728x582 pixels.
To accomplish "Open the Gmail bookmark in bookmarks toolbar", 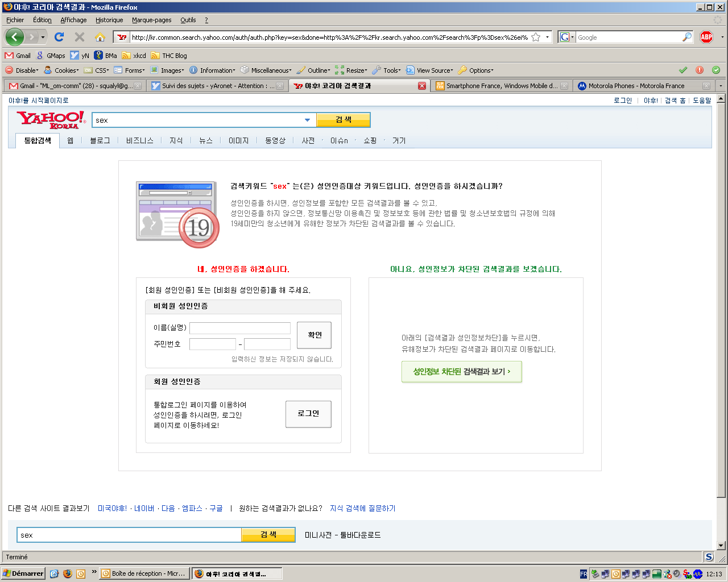I will [x=18, y=56].
